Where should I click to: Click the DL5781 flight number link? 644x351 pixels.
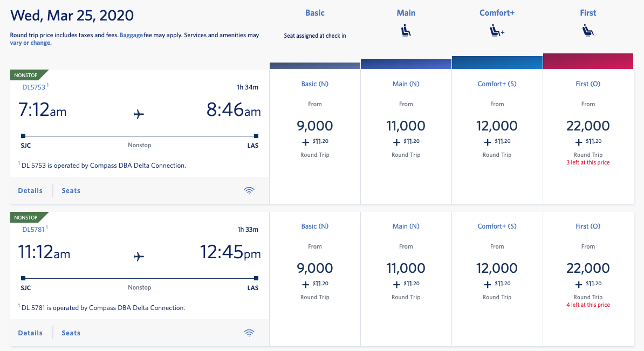pyautogui.click(x=33, y=229)
